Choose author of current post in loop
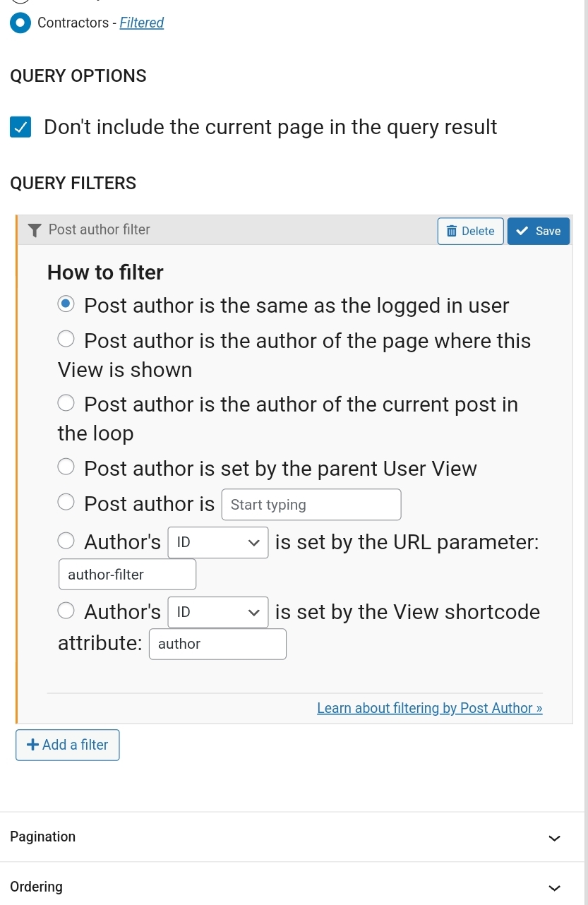Screen dimensions: 588x905 click(66, 403)
